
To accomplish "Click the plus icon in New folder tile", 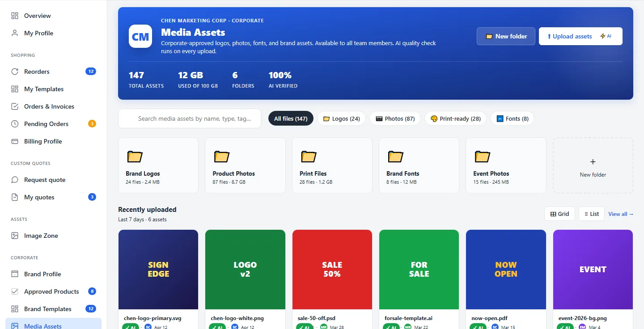I will click(x=593, y=162).
